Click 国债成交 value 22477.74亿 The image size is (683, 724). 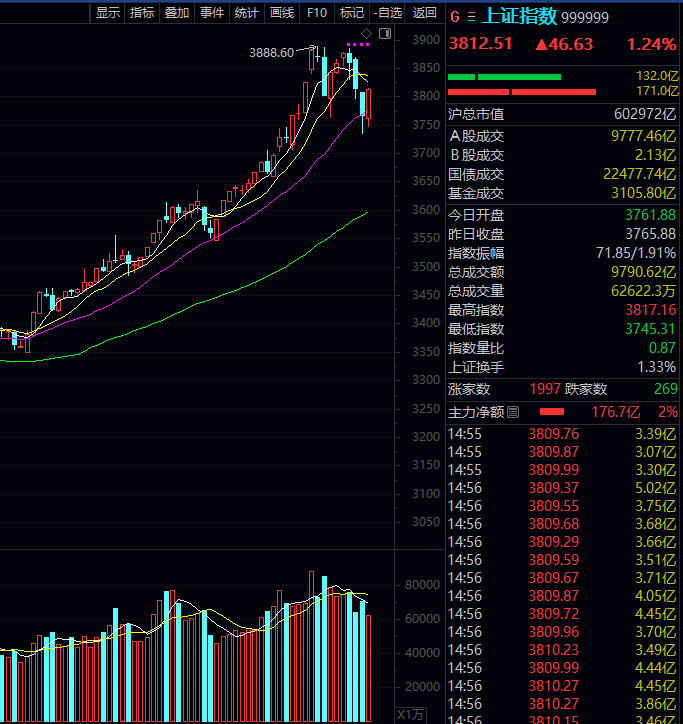pyautogui.click(x=640, y=175)
